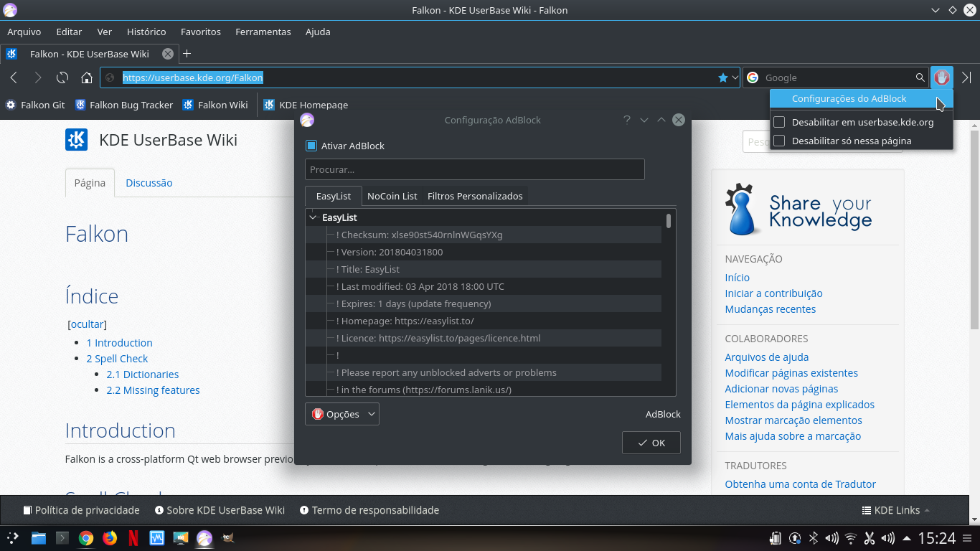Open the Arquivo menu

point(24,32)
